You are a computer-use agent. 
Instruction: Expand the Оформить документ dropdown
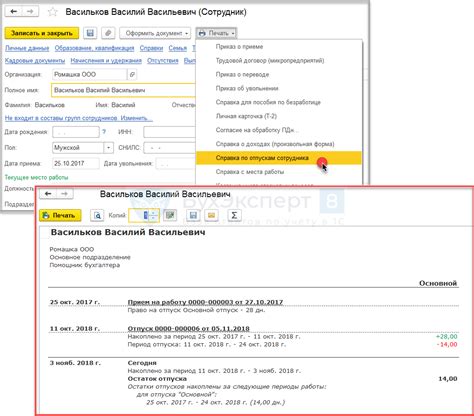(155, 33)
